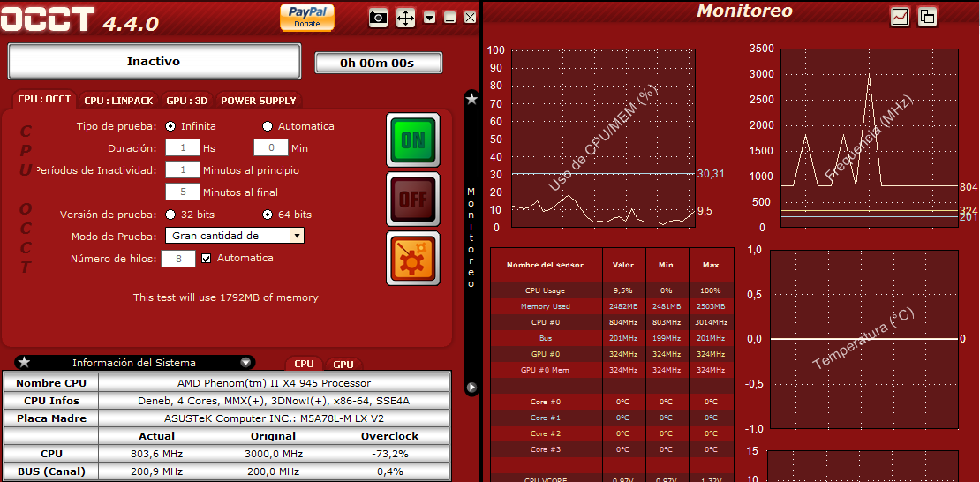Click the Duración hours field
The height and width of the screenshot is (482, 980).
coord(183,148)
